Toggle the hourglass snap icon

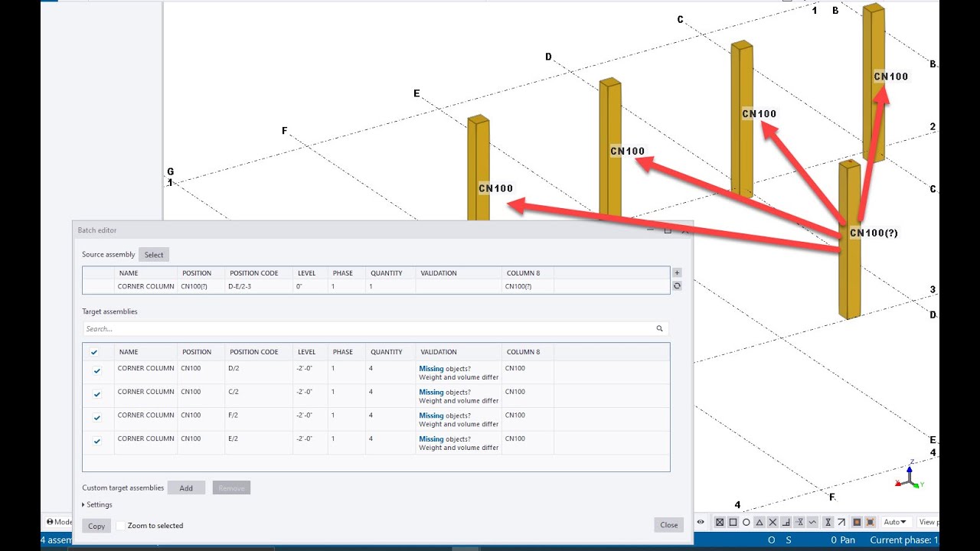point(828,522)
